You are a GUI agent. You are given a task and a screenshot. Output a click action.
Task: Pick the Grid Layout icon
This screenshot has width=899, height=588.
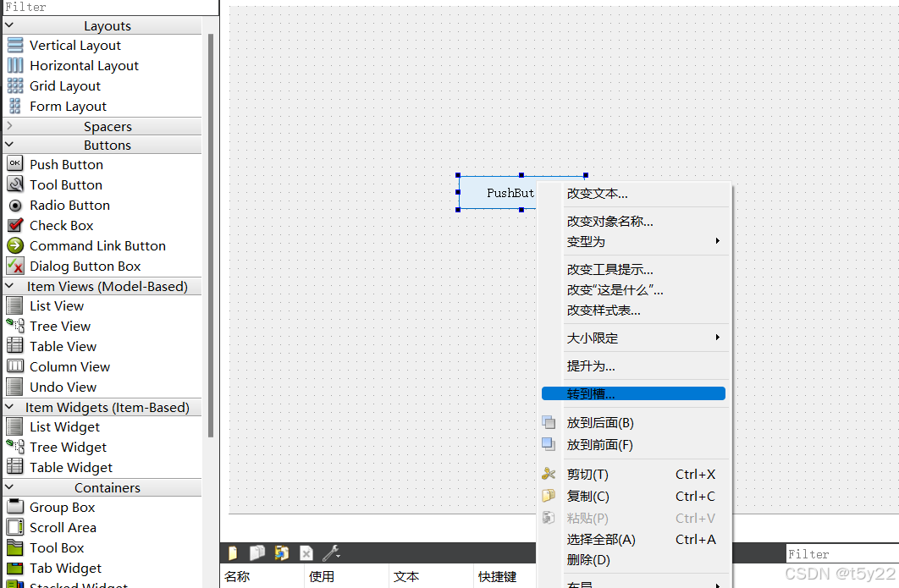click(x=15, y=86)
